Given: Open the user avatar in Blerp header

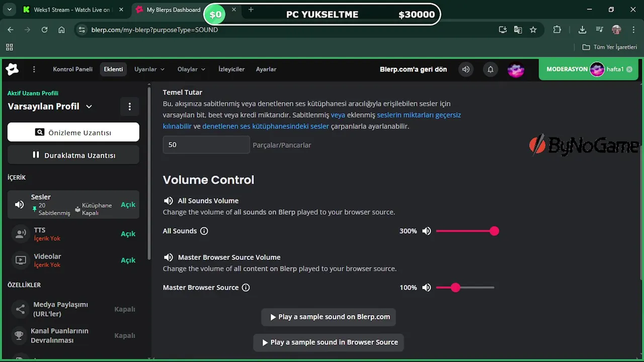Looking at the screenshot, I should tap(516, 69).
